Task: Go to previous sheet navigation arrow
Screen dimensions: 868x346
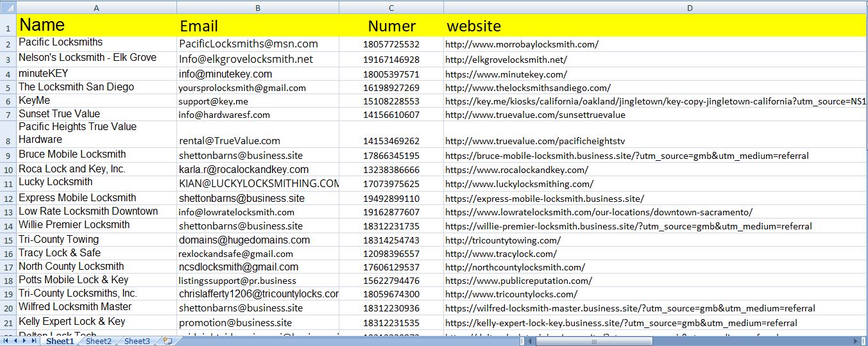Action: click(16, 341)
